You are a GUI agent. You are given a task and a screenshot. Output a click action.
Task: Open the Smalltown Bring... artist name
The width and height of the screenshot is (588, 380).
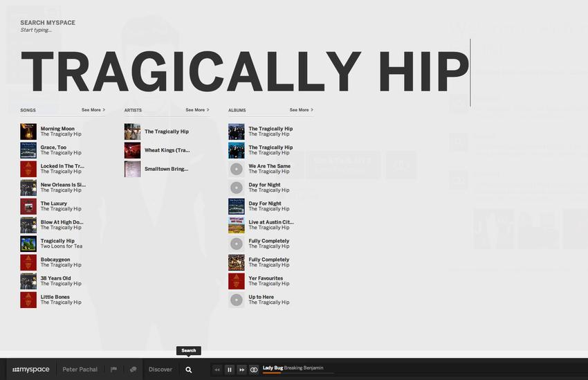pyautogui.click(x=166, y=169)
